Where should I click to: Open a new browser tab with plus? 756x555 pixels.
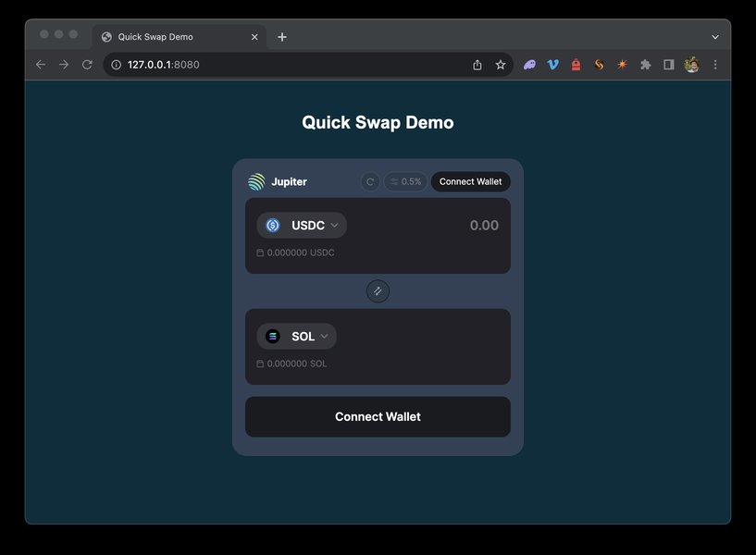[282, 37]
